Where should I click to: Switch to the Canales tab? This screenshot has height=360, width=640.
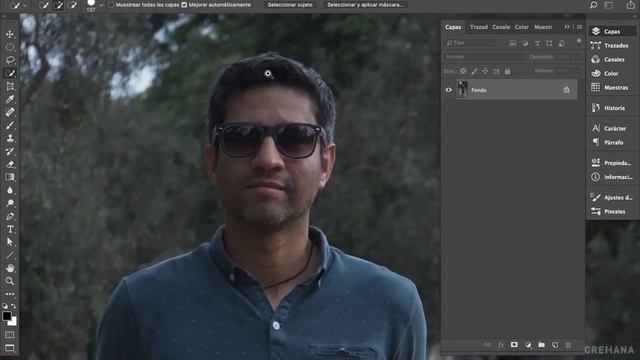[x=501, y=27]
